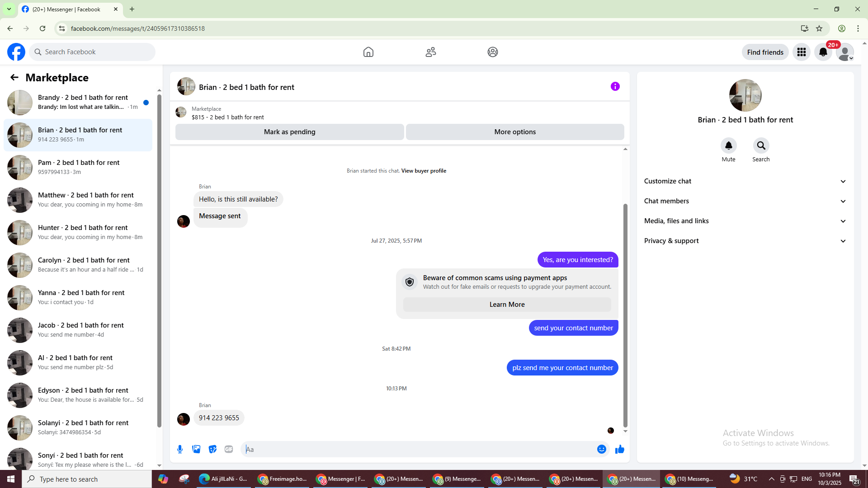The image size is (868, 488).
Task: Click Brian's message "914 223 9655"
Action: coord(219,418)
